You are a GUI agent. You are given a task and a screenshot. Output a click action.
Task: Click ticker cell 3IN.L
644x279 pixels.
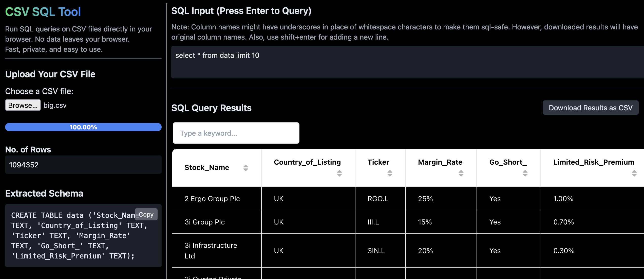click(x=376, y=251)
